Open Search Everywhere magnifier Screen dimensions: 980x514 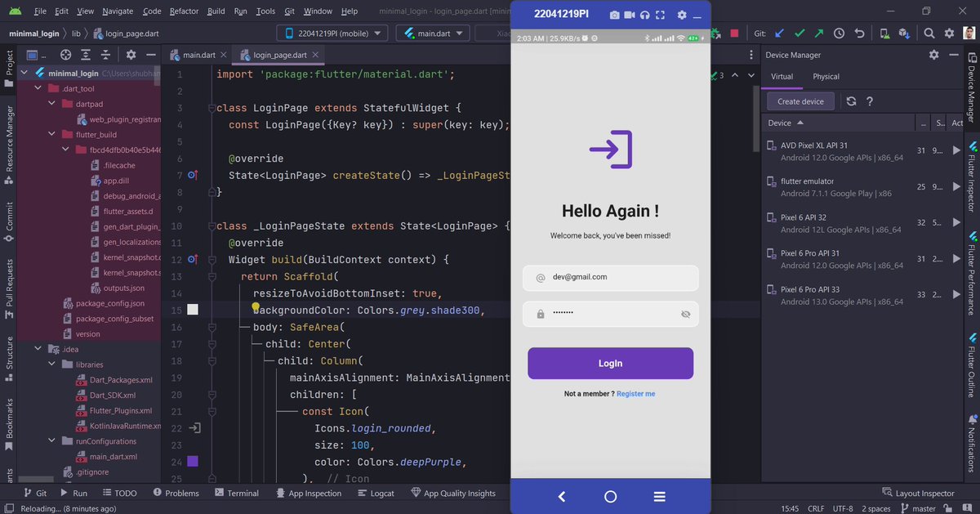coord(929,34)
